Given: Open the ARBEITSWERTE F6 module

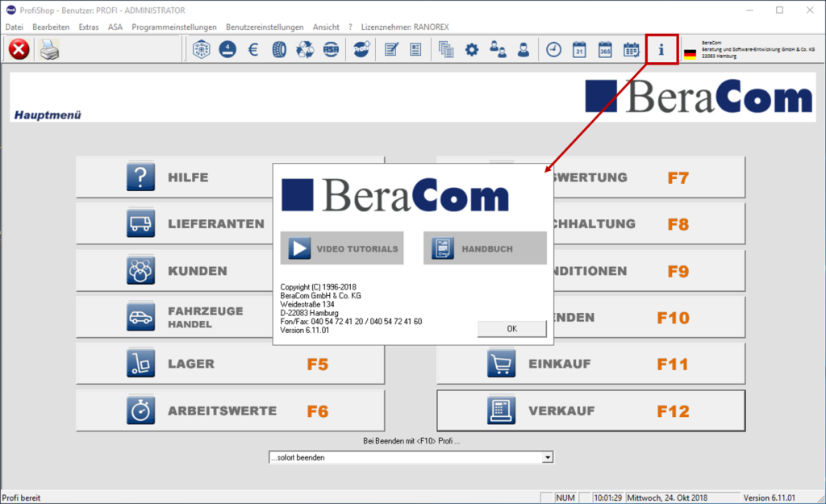Looking at the screenshot, I should pyautogui.click(x=230, y=410).
